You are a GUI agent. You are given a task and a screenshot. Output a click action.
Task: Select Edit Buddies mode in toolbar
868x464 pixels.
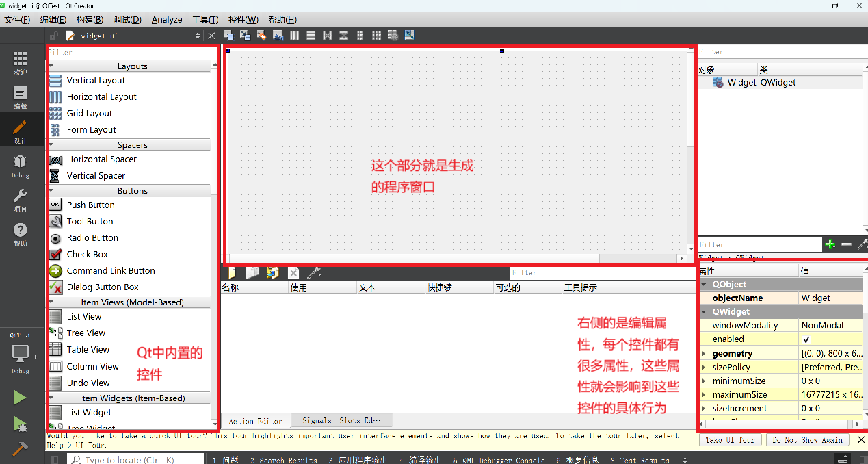(x=261, y=35)
